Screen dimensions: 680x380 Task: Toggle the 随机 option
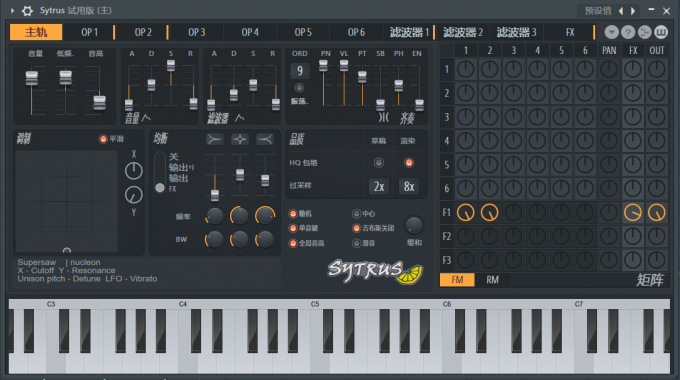pyautogui.click(x=293, y=214)
